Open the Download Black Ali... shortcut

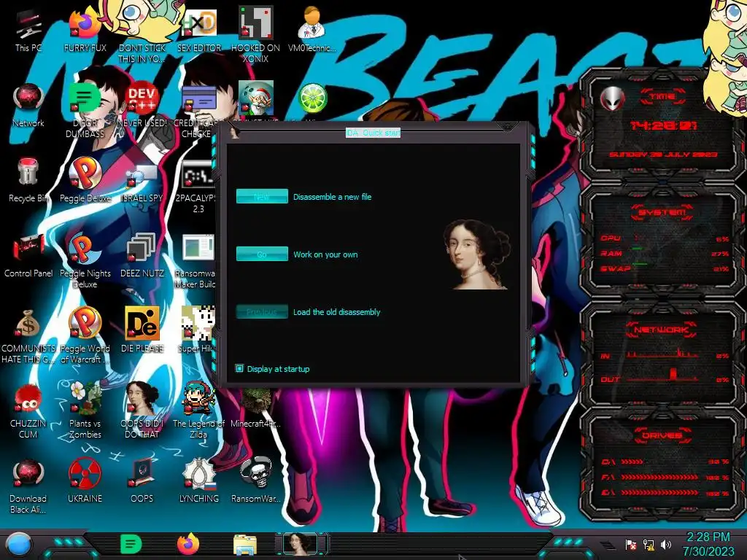tap(28, 486)
